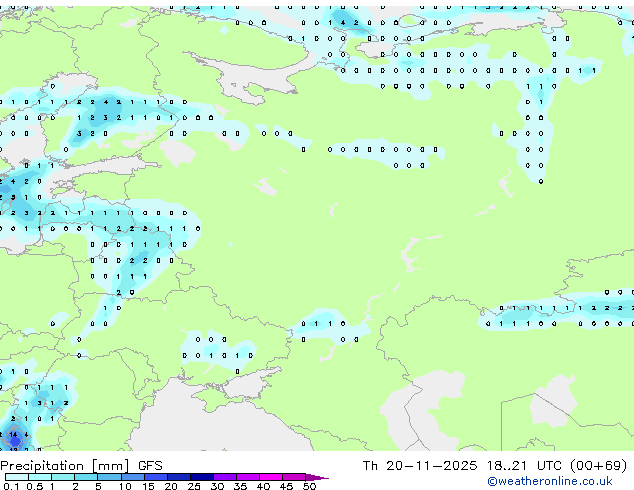Pick legend swatch between 0.5 and 1
Screen dimensions: 634x490
[x=40, y=477]
